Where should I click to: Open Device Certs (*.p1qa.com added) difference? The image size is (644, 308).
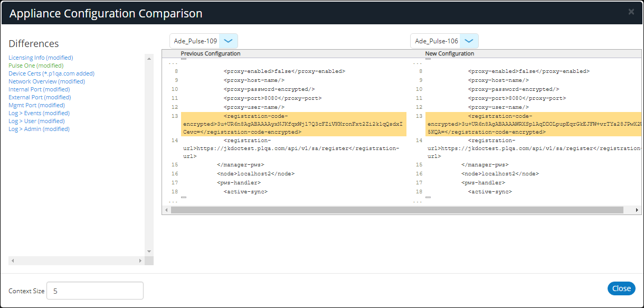pyautogui.click(x=51, y=73)
